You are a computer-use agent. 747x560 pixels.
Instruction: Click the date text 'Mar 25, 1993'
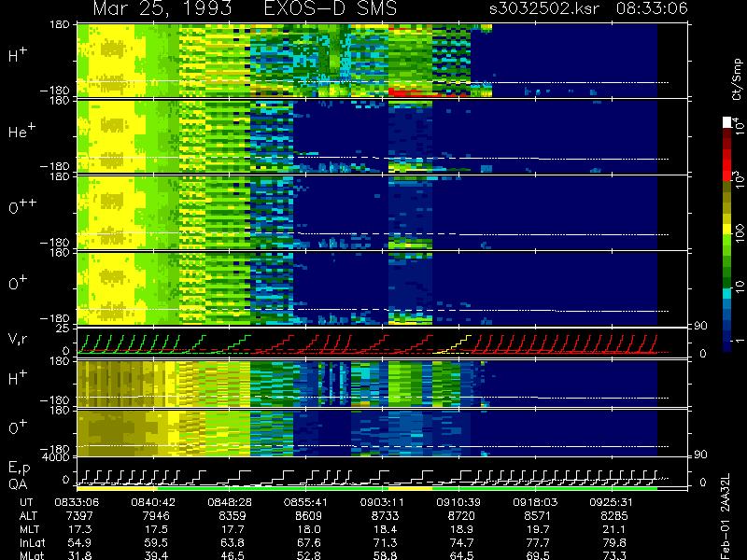(162, 8)
